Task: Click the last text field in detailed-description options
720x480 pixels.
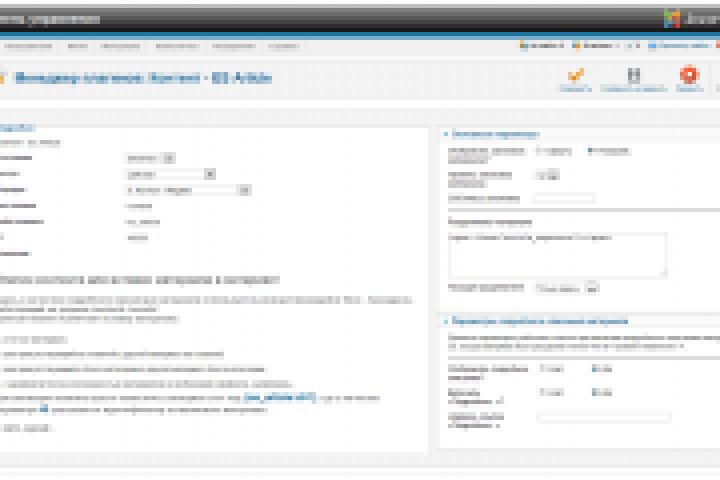Action: tap(603, 418)
